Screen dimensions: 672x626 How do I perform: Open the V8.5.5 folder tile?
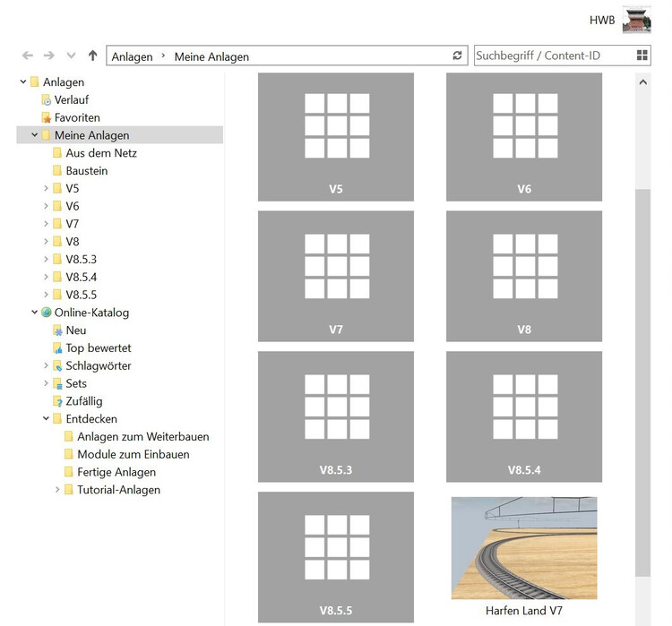pos(336,557)
